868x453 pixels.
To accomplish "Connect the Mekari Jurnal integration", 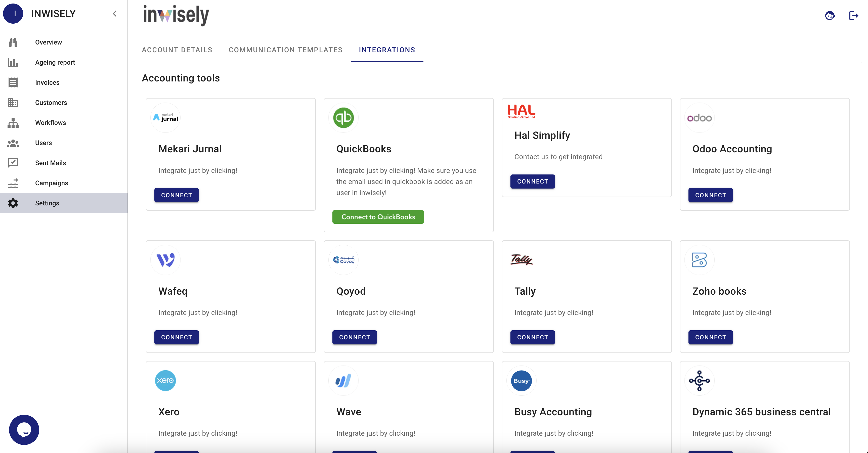I will tap(176, 195).
